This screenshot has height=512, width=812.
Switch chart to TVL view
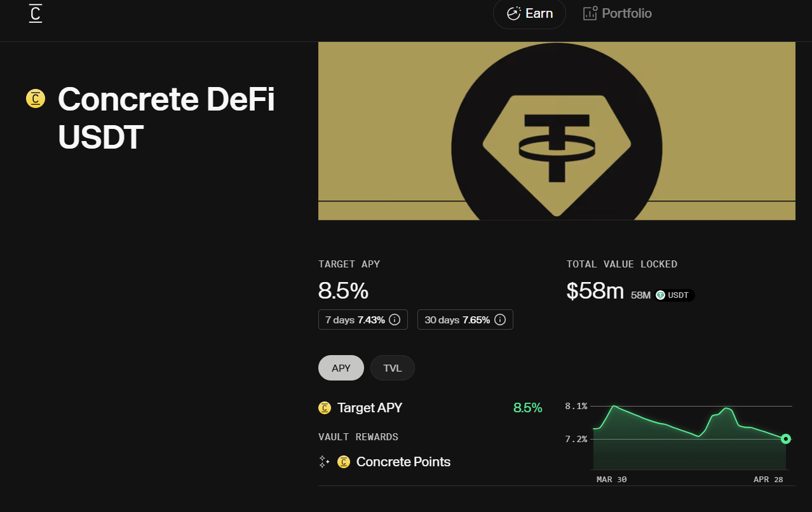point(393,368)
